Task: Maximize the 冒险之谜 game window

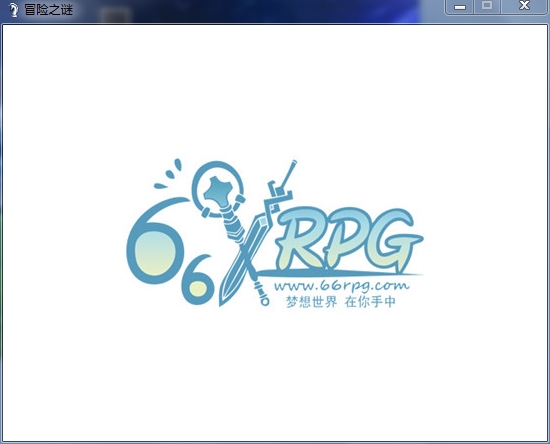Action: pos(487,7)
